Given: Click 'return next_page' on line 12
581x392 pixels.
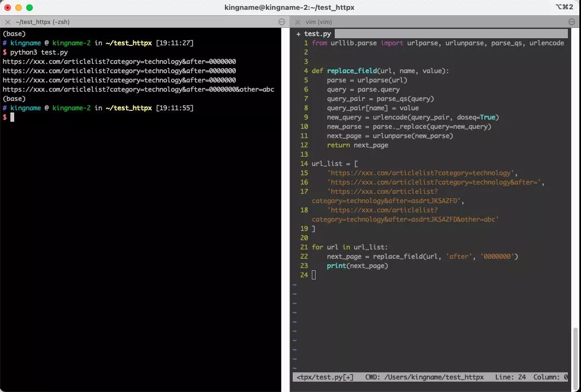Looking at the screenshot, I should pos(358,145).
